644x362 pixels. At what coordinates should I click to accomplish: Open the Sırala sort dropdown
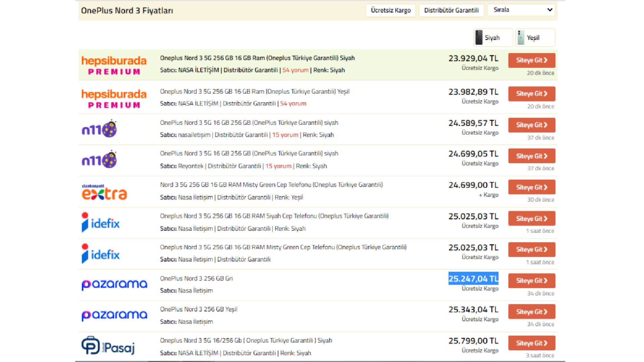(521, 10)
